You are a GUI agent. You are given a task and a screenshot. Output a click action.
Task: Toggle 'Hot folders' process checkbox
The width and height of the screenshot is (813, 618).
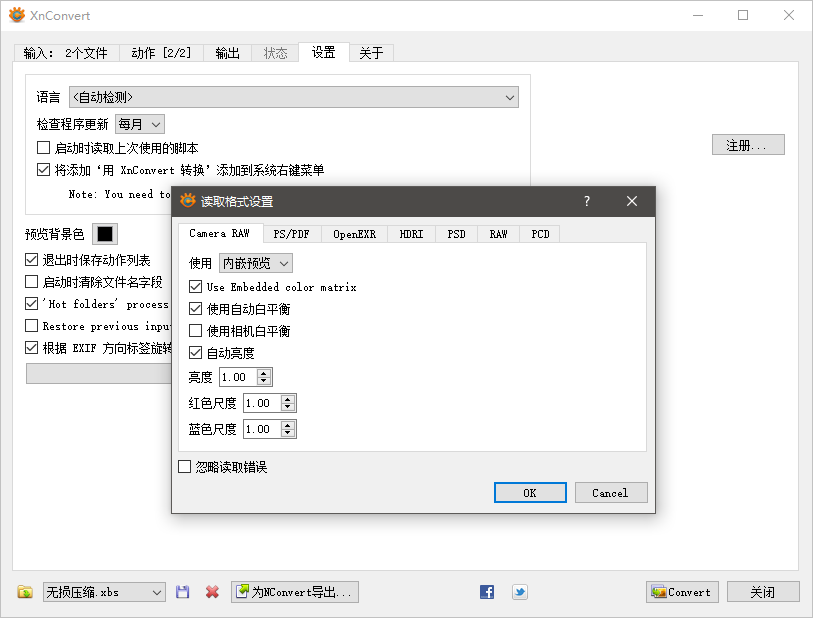point(32,303)
